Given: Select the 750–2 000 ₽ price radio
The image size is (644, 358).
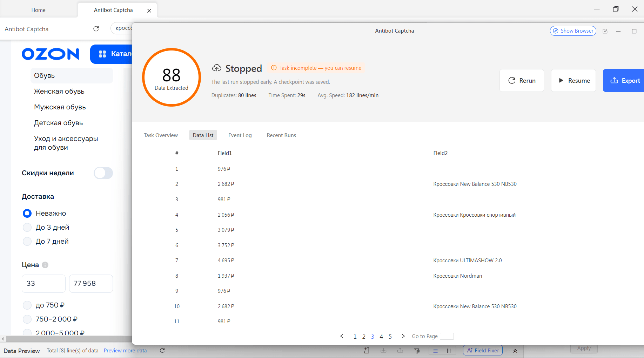Looking at the screenshot, I should [x=27, y=319].
